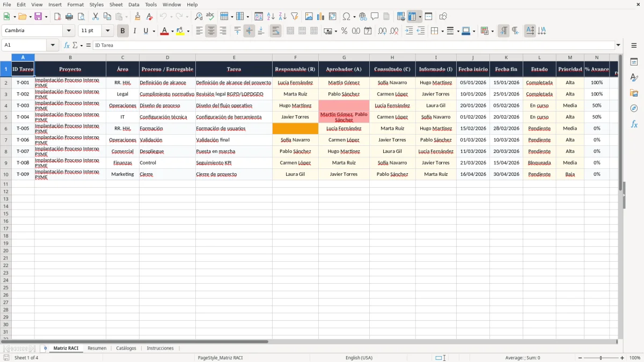Open the sidebar Properties deck icon

(x=634, y=62)
